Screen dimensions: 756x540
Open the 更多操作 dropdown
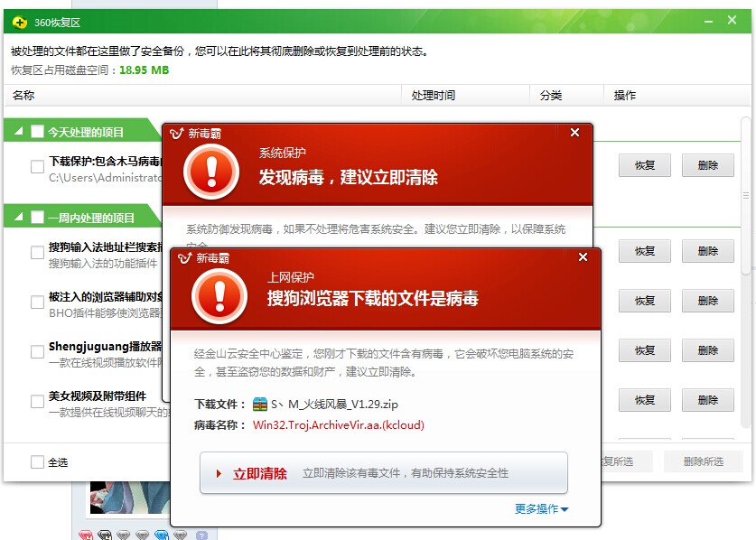click(x=541, y=508)
